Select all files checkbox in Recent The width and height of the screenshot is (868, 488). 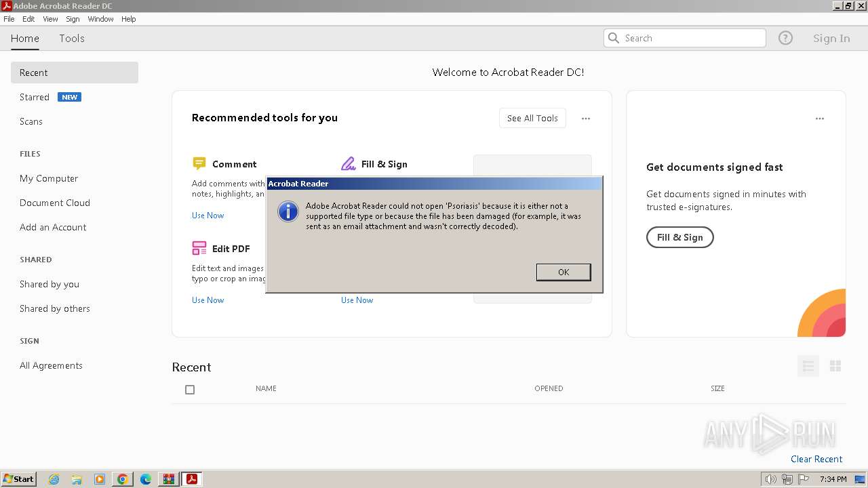[x=190, y=390]
